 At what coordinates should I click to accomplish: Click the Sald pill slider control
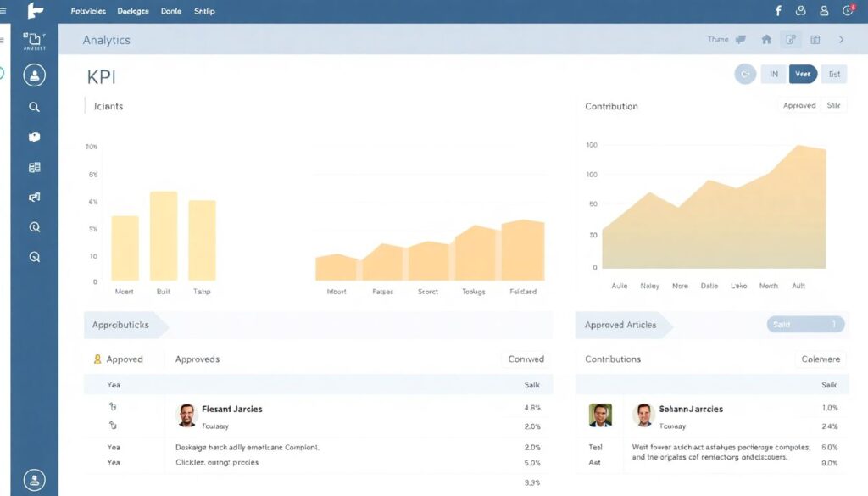click(805, 325)
